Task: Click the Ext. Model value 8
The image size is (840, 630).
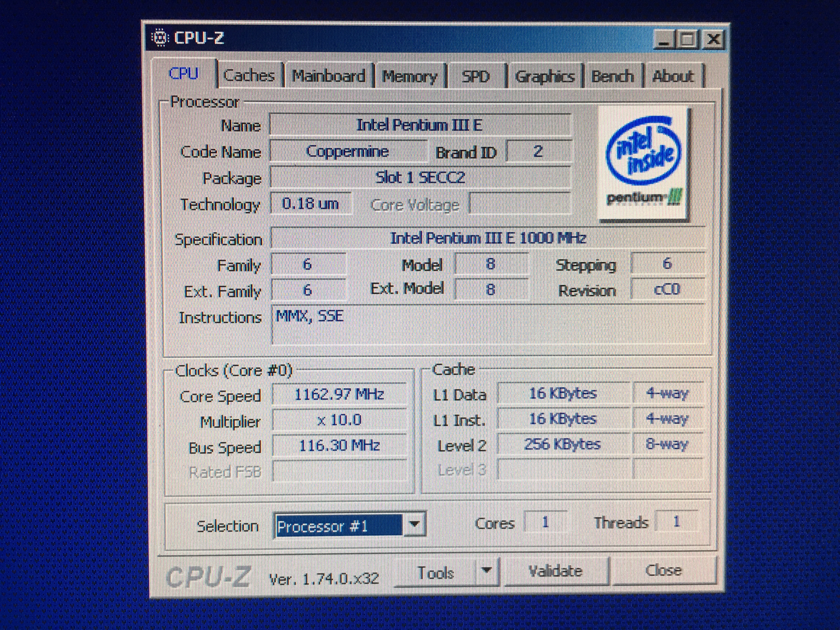Action: [491, 289]
